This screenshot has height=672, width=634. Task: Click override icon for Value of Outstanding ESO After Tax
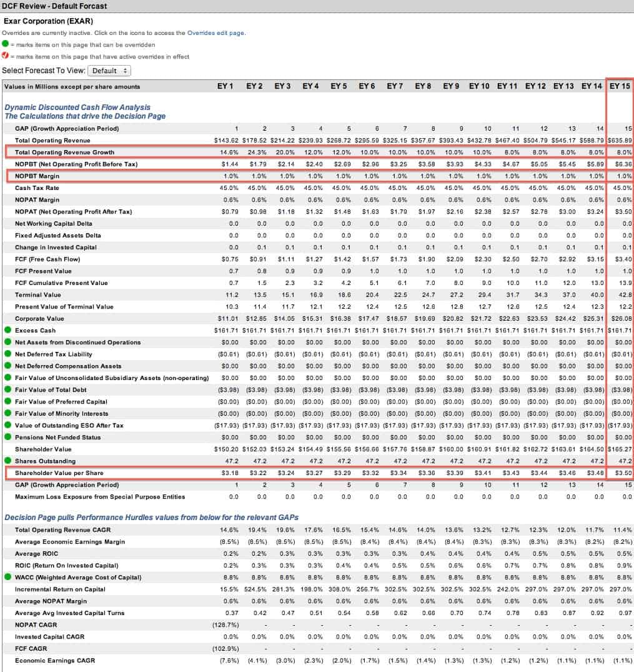[7, 425]
